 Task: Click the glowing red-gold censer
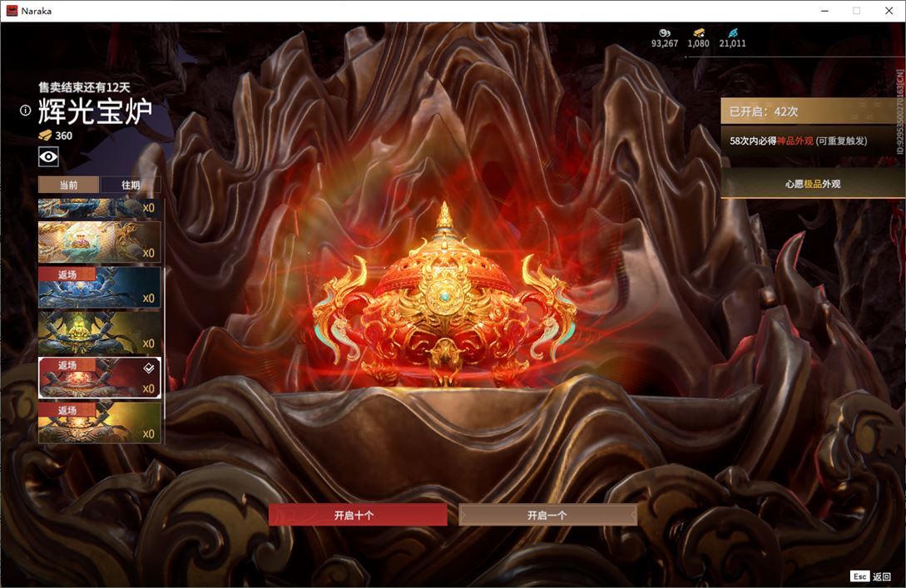point(444,296)
